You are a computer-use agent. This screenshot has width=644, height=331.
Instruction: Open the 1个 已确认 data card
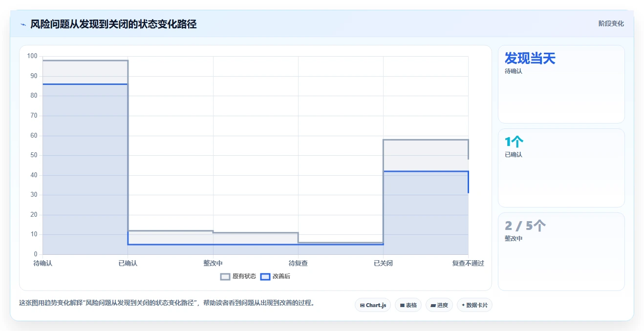pyautogui.click(x=561, y=168)
